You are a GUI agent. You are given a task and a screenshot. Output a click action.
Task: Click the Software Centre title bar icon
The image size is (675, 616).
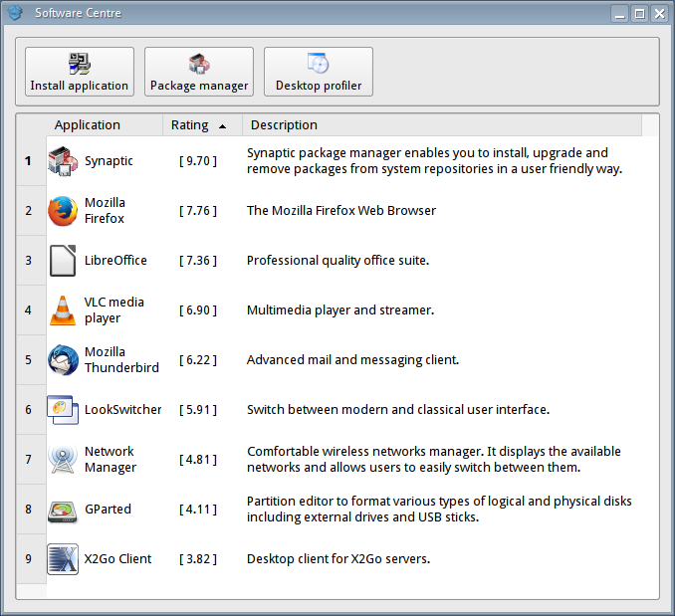pos(15,13)
